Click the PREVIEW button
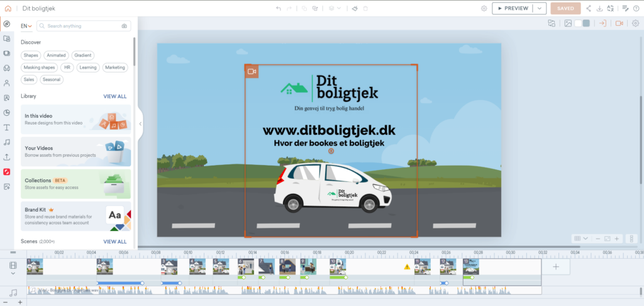Viewport: 644px width, 306px height. (x=513, y=8)
